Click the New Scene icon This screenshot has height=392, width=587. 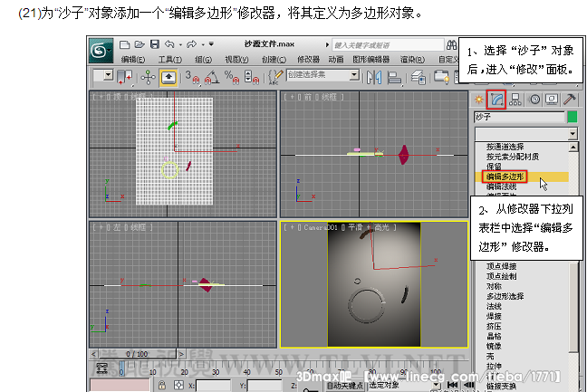[124, 45]
